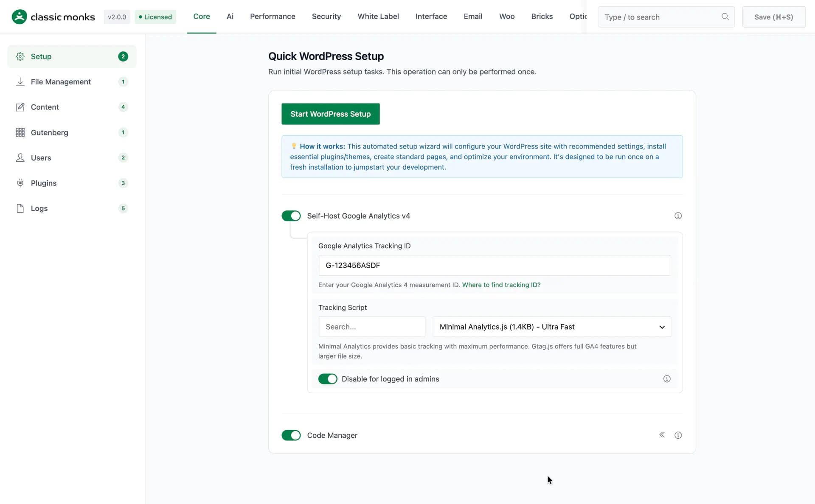
Task: Click Start WordPress Setup button
Action: pyautogui.click(x=331, y=114)
